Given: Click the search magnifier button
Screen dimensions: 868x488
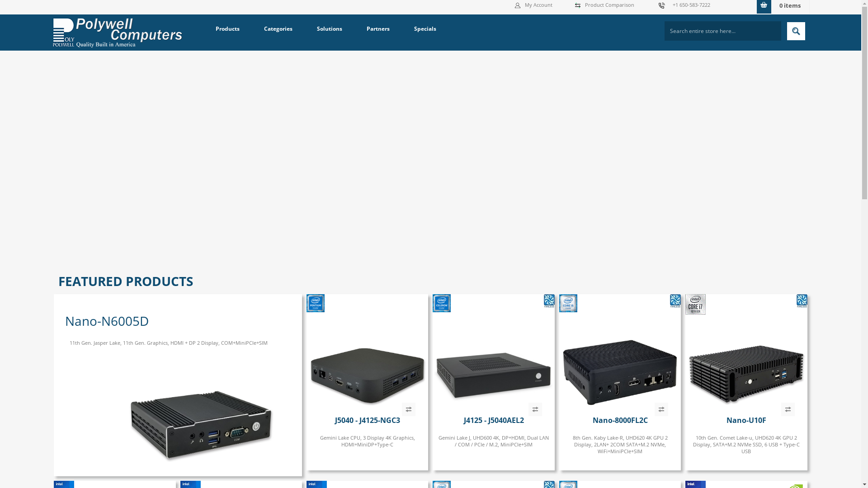Looking at the screenshot, I should (x=796, y=31).
